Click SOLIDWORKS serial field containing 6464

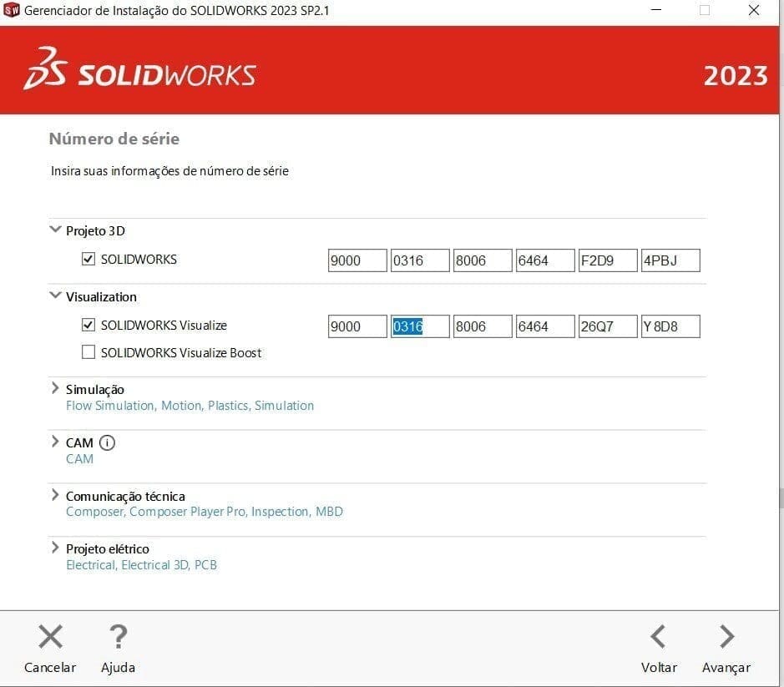click(545, 260)
